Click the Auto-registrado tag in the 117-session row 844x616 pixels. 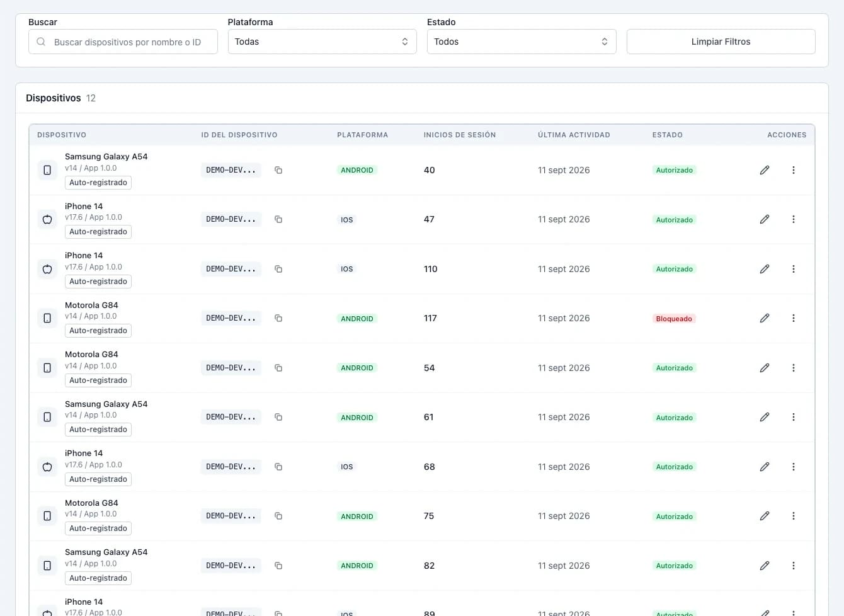pos(98,331)
